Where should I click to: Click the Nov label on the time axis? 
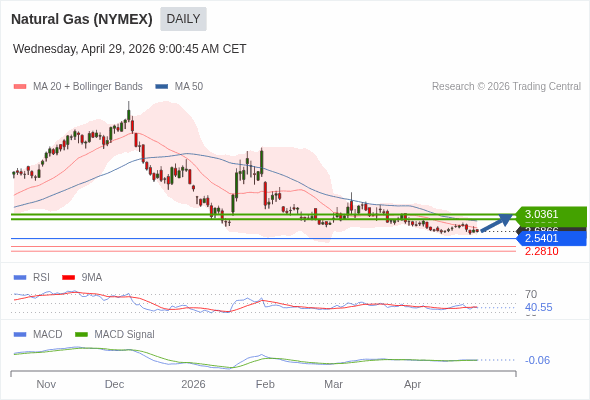(46, 384)
